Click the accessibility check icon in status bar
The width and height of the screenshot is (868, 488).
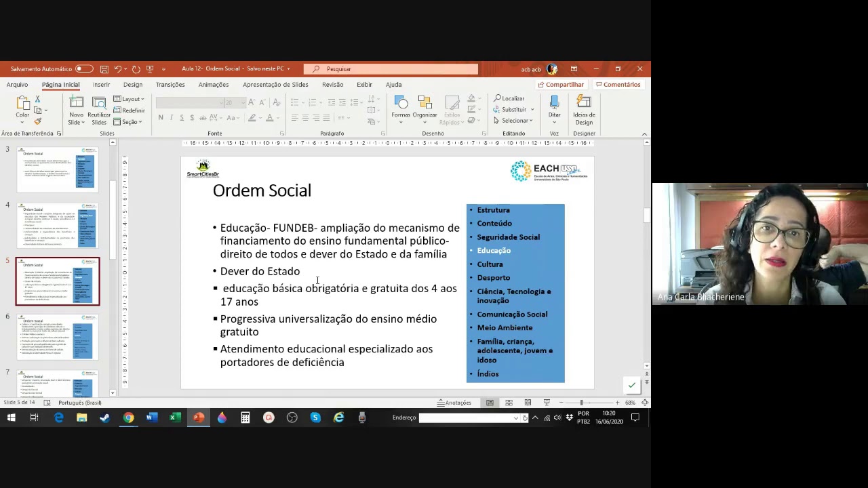(47, 403)
